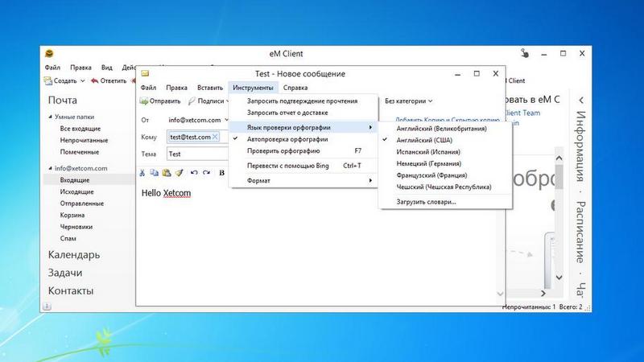Click Добавить Копию и Скрытую копию link
Image resolution: width=644 pixels, height=362 pixels.
(448, 120)
